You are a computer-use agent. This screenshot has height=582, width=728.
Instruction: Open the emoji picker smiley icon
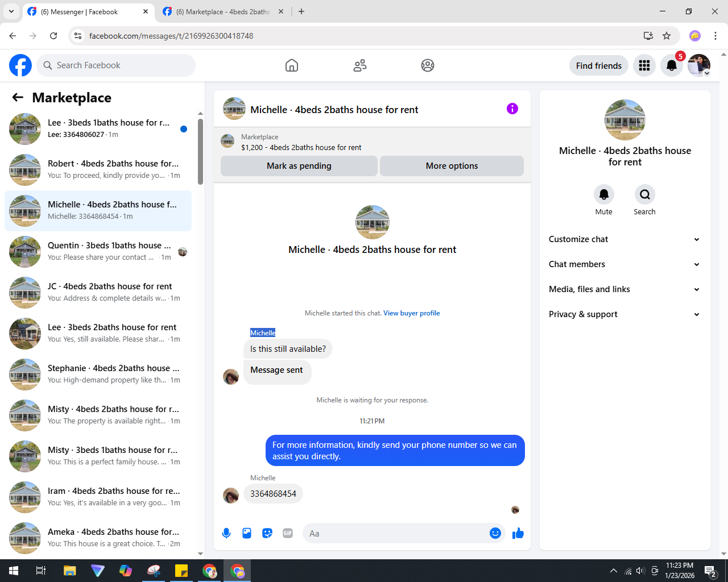(495, 533)
